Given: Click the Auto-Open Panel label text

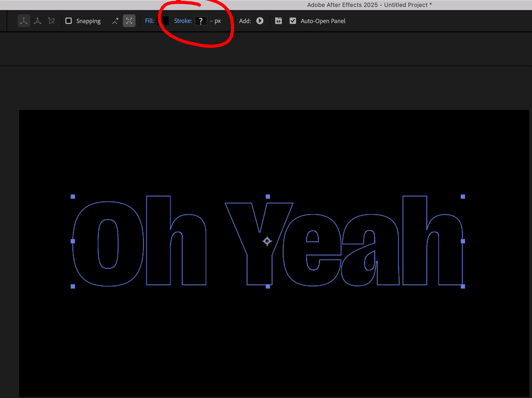Looking at the screenshot, I should [x=323, y=21].
